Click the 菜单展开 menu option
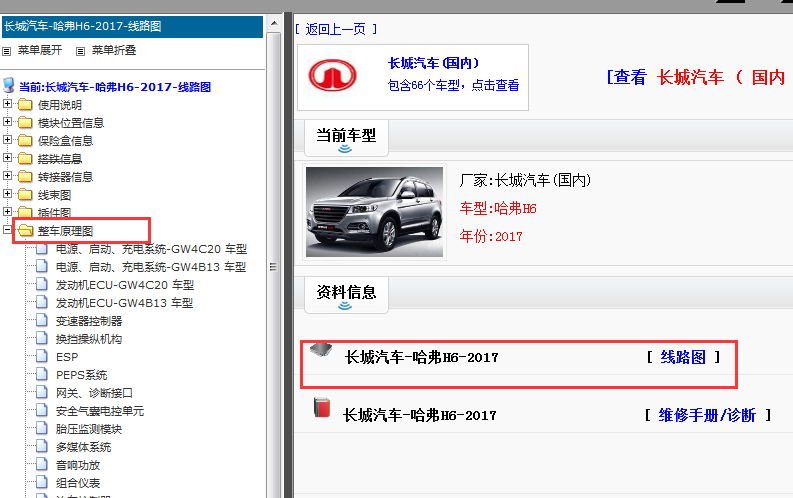This screenshot has height=498, width=793. tap(40, 51)
